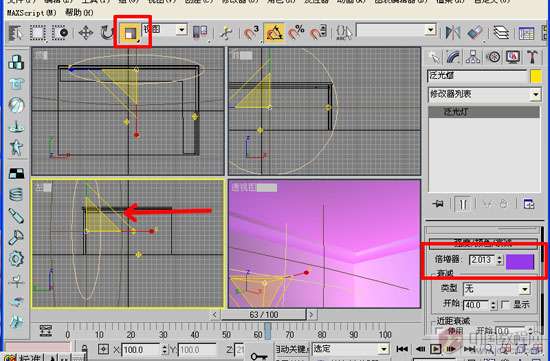
Task: Click the reactor soft body ball icon
Action: point(16,105)
